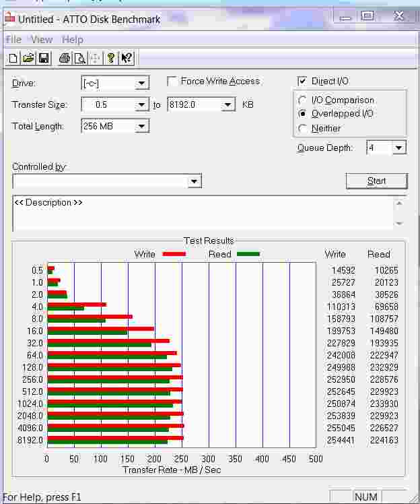Click the Read column header
420x504 pixels.
click(x=378, y=254)
